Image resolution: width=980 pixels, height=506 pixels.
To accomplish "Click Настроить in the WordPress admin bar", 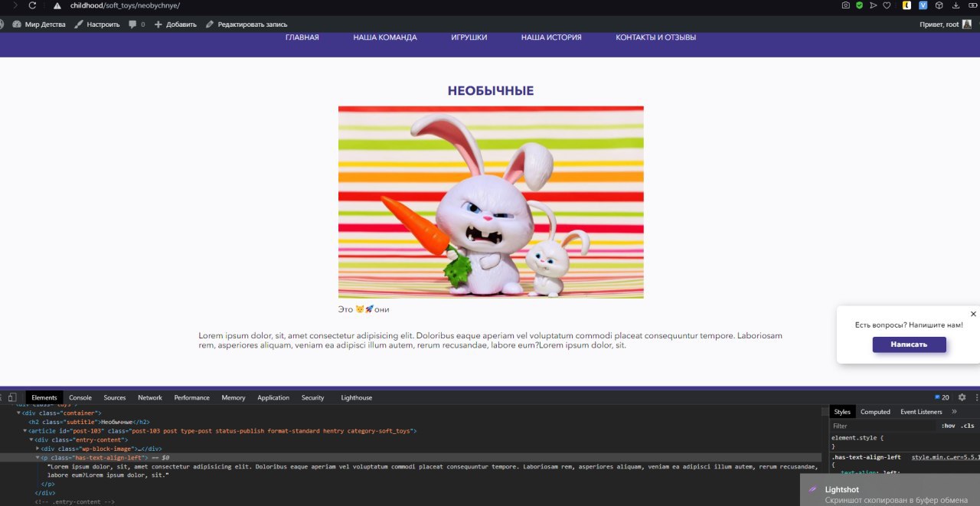I will click(x=96, y=24).
